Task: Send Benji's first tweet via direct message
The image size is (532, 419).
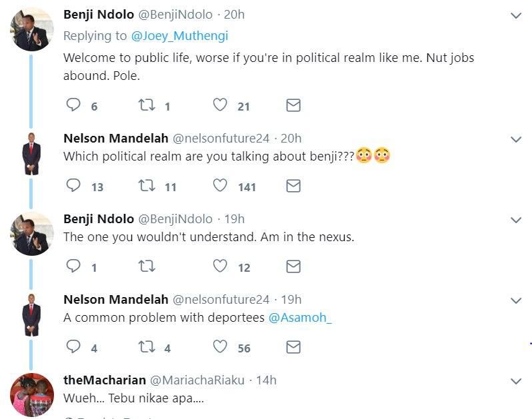Action: pos(293,105)
